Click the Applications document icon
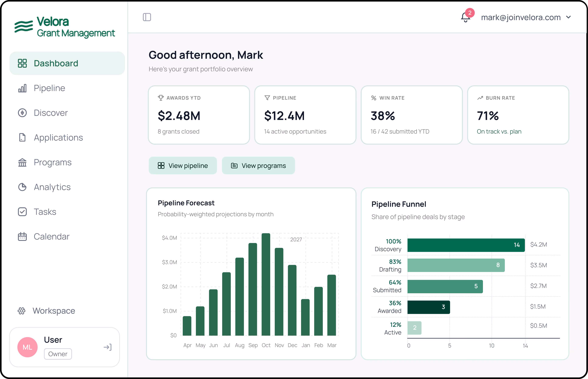The height and width of the screenshot is (379, 588). [22, 138]
